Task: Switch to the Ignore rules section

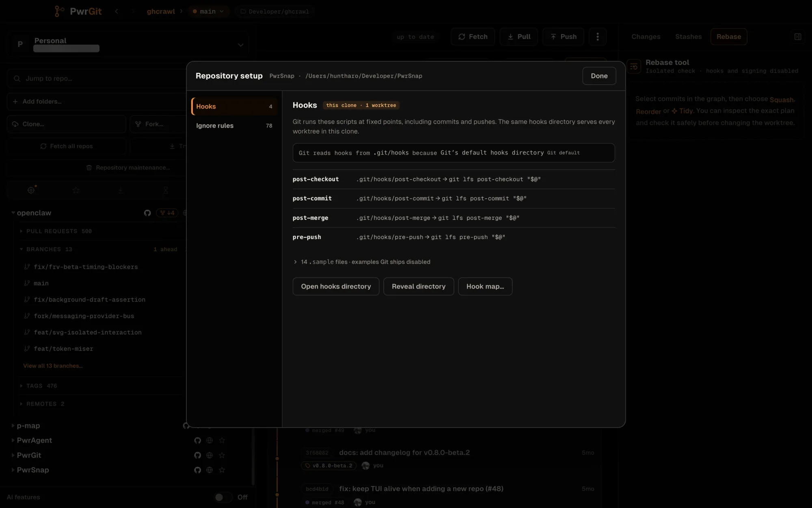Action: pos(234,126)
